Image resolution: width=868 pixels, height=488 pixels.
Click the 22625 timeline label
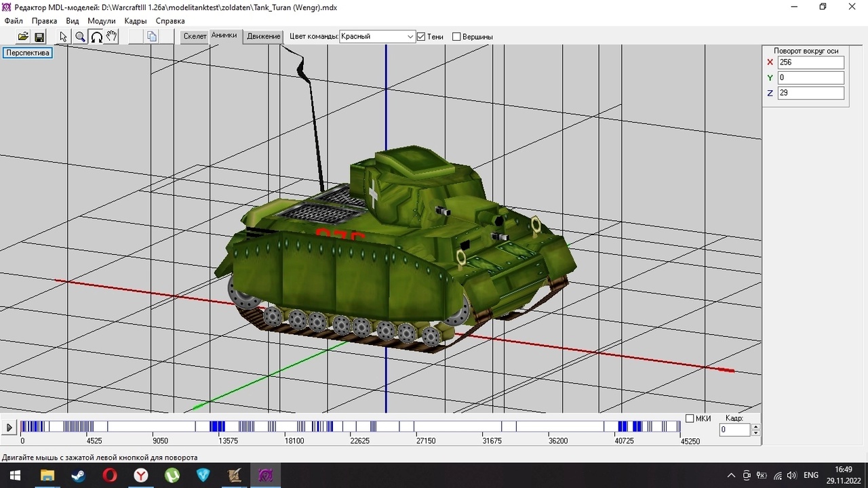(359, 441)
